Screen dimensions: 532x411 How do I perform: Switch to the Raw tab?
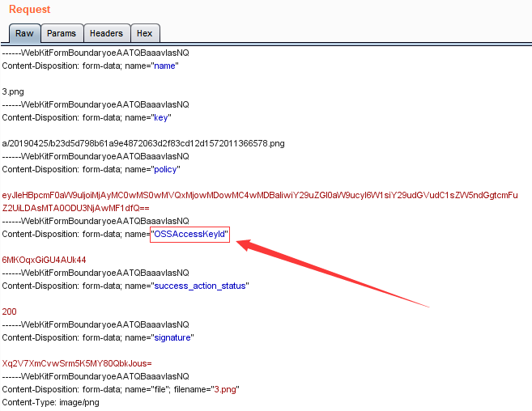pos(25,33)
